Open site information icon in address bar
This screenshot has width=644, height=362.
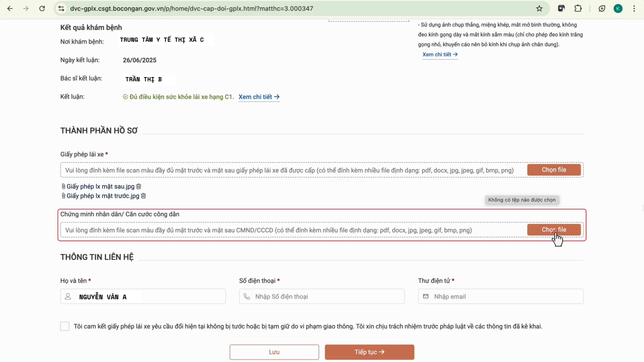pos(61,9)
